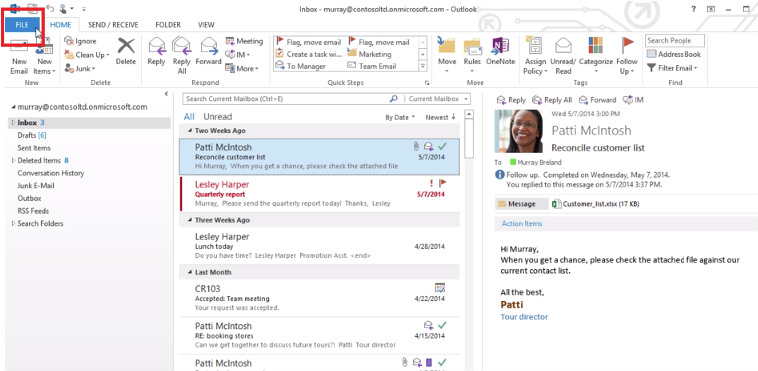The width and height of the screenshot is (758, 371).
Task: Open Customer_list.xlsx attachment
Action: pyautogui.click(x=596, y=204)
